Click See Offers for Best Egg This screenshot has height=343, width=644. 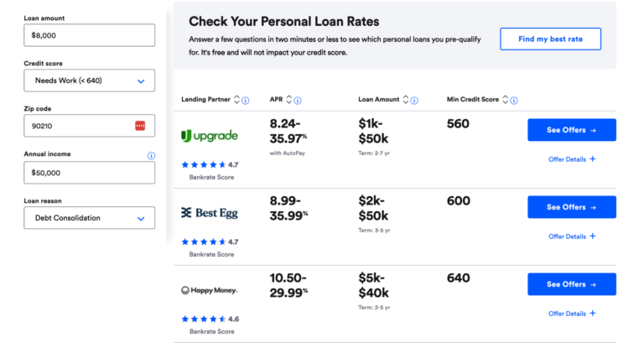click(571, 207)
